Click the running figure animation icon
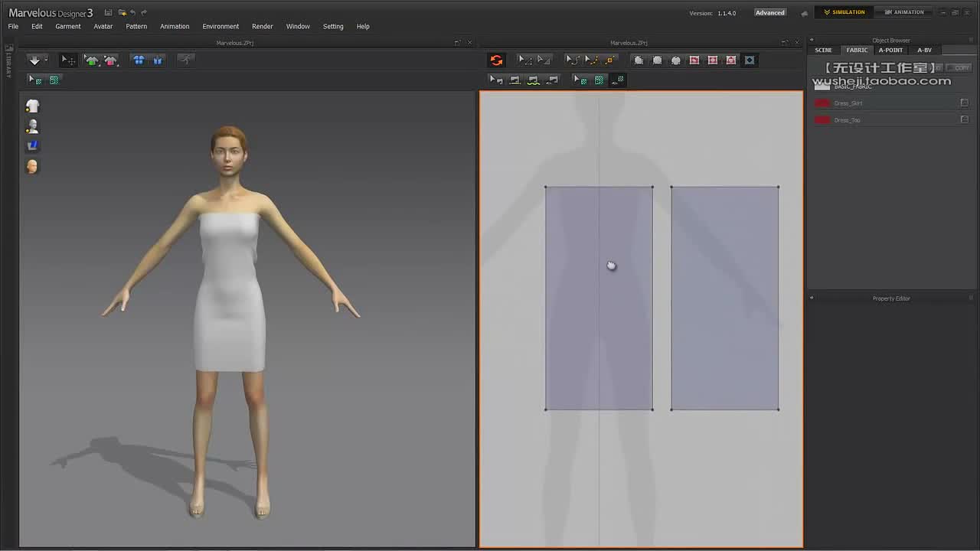This screenshot has height=551, width=980. tap(185, 60)
